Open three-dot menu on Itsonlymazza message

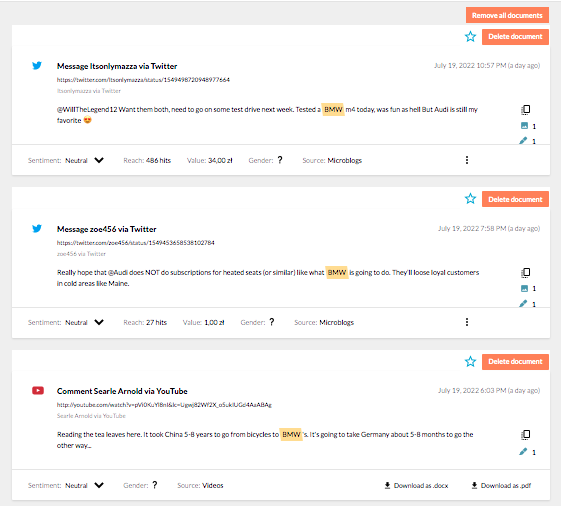click(x=467, y=160)
